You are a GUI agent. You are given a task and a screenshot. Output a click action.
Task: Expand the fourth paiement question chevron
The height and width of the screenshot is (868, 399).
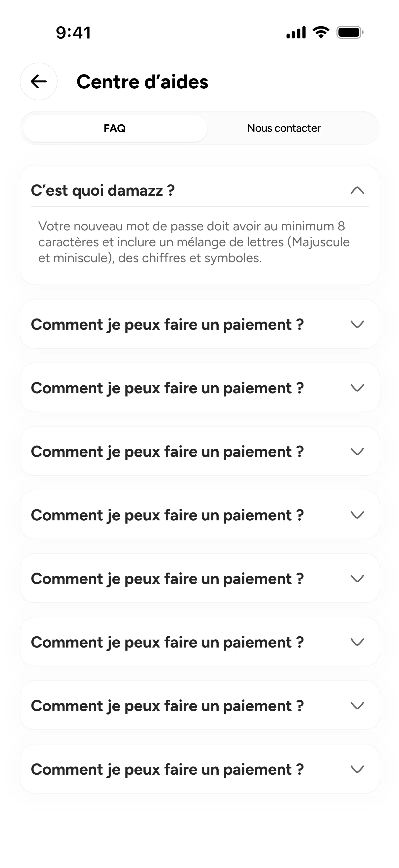[x=357, y=515]
